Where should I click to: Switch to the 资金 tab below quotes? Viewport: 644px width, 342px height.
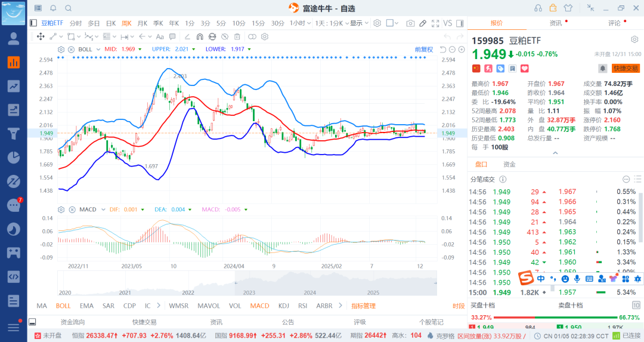click(509, 164)
